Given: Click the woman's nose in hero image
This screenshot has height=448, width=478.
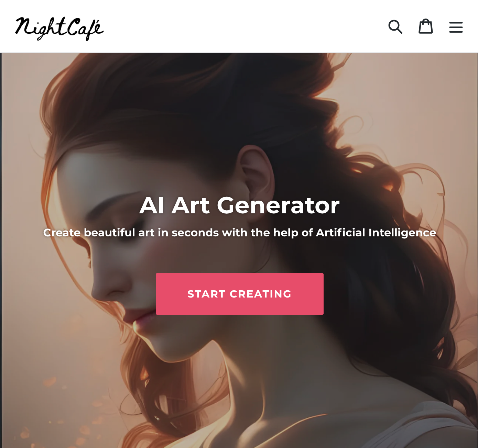Looking at the screenshot, I should pyautogui.click(x=107, y=285).
